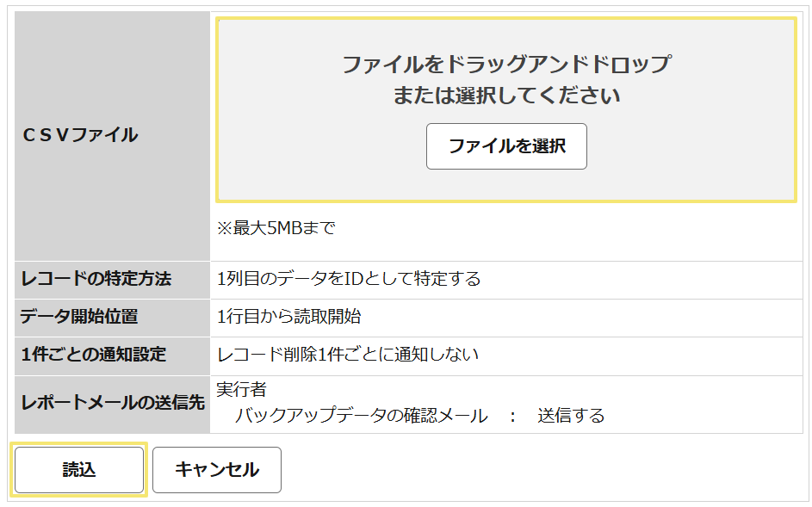Click the または選択してください instruction text
The height and width of the screenshot is (507, 812).
[x=506, y=96]
